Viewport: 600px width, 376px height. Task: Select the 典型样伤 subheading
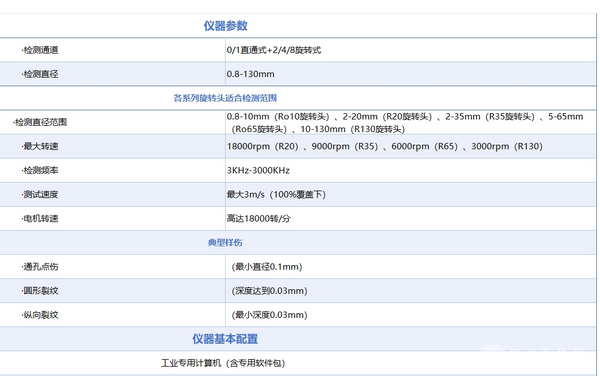click(x=225, y=243)
